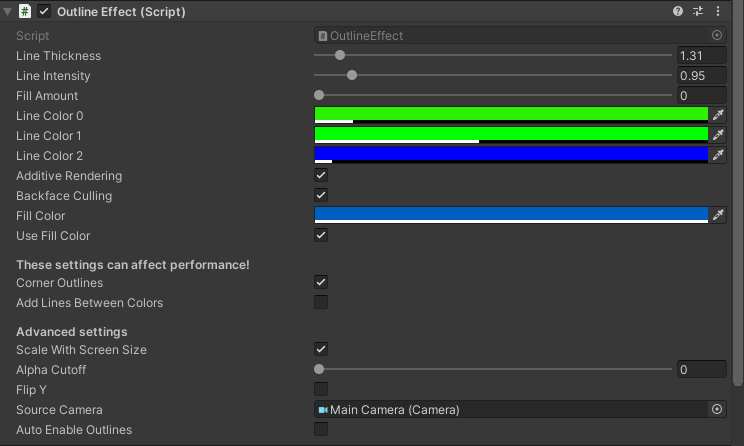Uncheck Additive Rendering
Viewport: 744px width, 446px height.
[321, 175]
